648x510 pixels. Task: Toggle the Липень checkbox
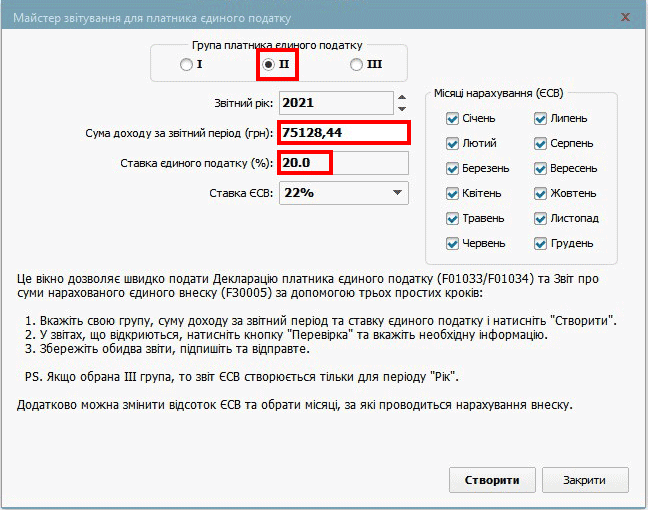[540, 119]
